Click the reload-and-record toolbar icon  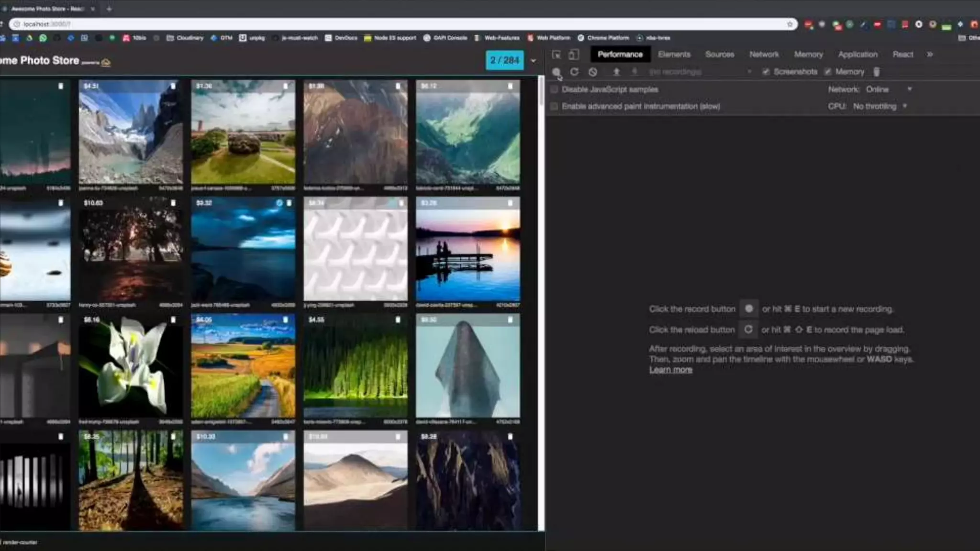tap(574, 72)
